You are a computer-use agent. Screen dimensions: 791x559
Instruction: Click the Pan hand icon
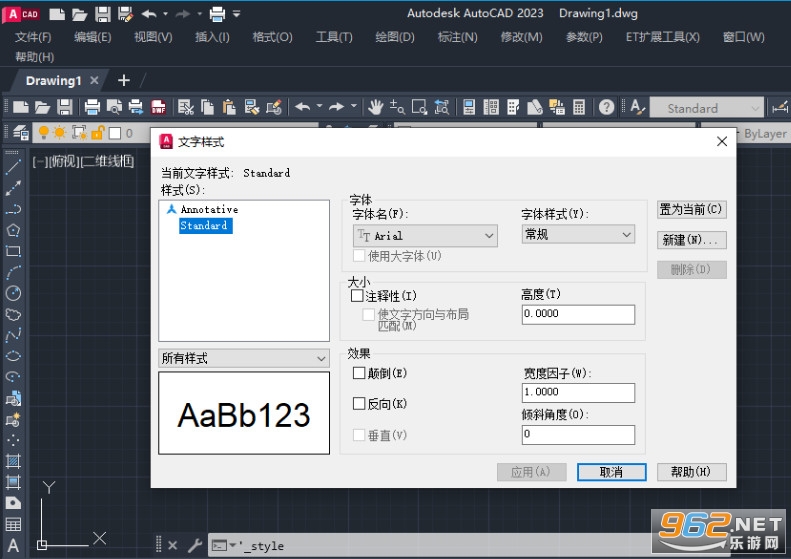(x=375, y=107)
